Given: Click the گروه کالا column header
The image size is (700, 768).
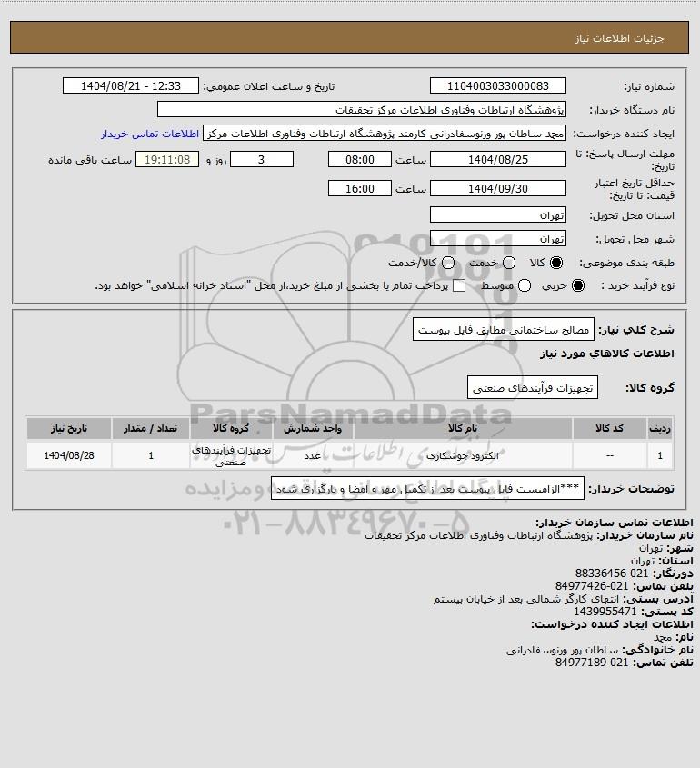Looking at the screenshot, I should pos(231,429).
